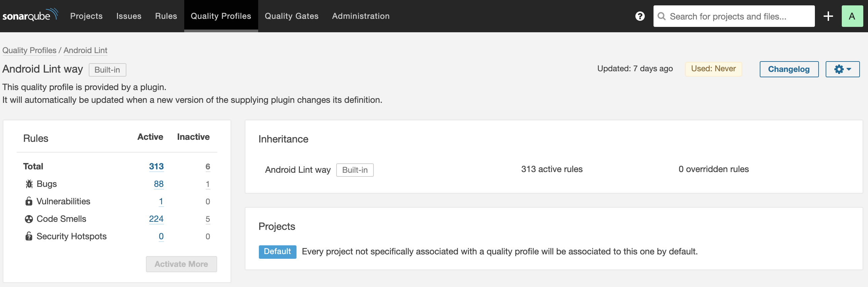868x287 pixels.
Task: Click the SonarQube logo
Action: (x=30, y=15)
